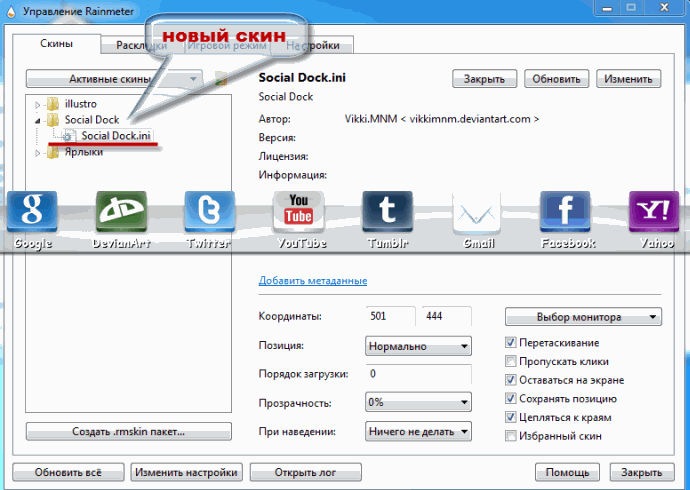The image size is (690, 490).
Task: Minimize the Rainmeter window
Action: click(x=607, y=7)
